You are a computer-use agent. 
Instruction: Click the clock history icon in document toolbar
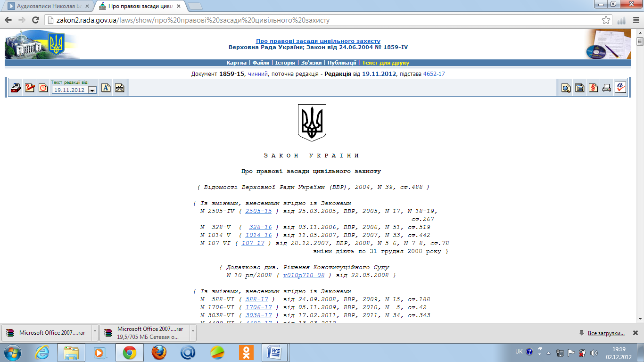tap(43, 88)
